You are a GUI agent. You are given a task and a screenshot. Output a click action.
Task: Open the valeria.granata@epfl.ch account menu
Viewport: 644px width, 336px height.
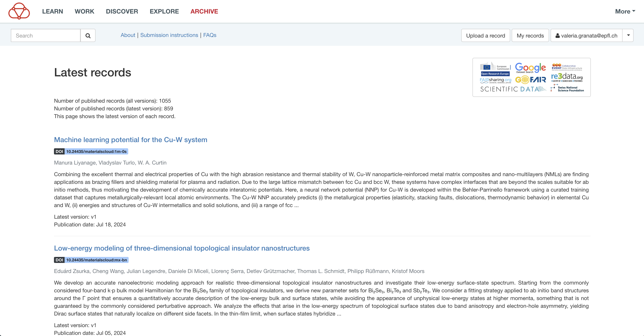point(586,36)
